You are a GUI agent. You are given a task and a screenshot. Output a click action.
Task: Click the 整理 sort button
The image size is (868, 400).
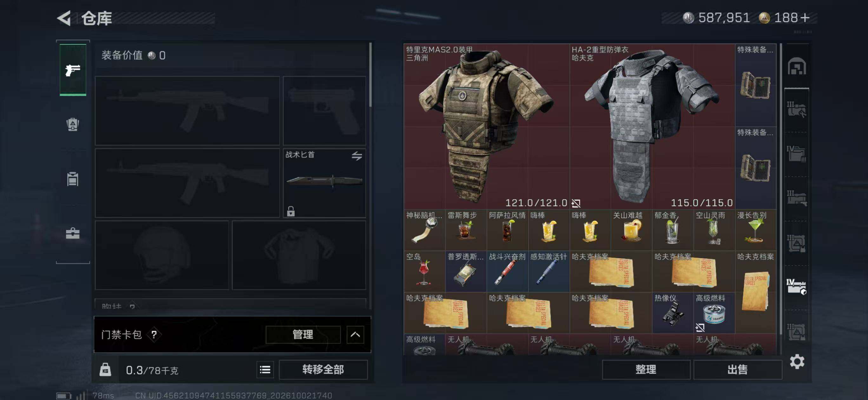(x=646, y=370)
